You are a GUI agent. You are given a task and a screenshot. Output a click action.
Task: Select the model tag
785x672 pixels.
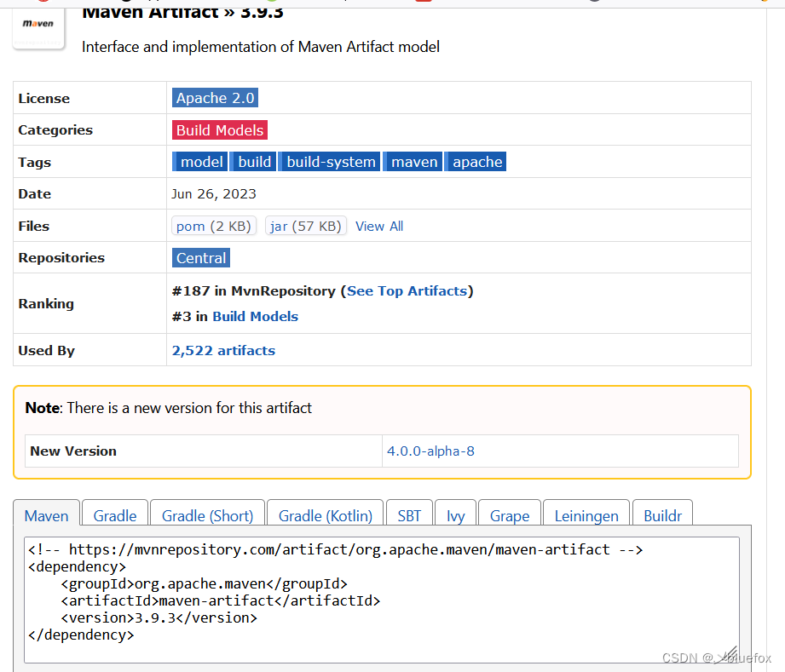200,162
